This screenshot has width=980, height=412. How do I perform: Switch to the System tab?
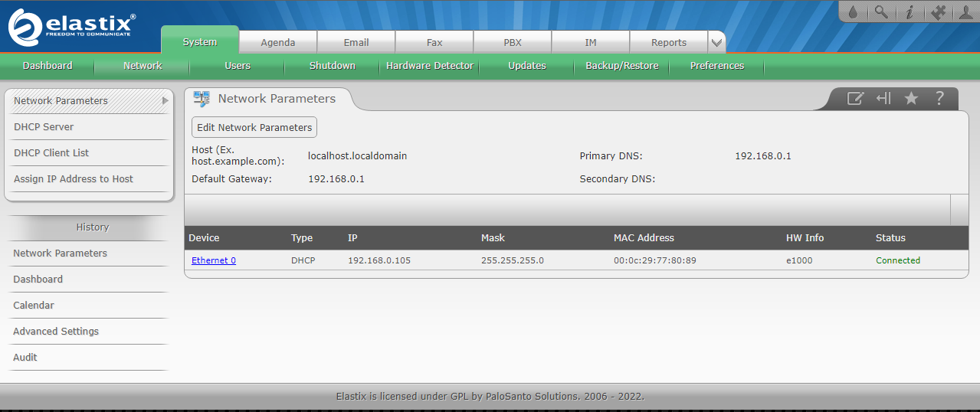coord(200,42)
